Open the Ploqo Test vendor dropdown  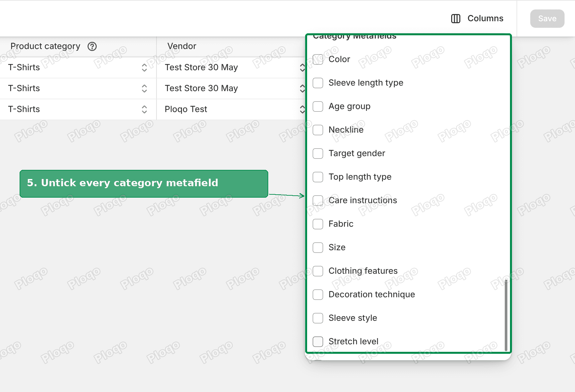point(302,109)
